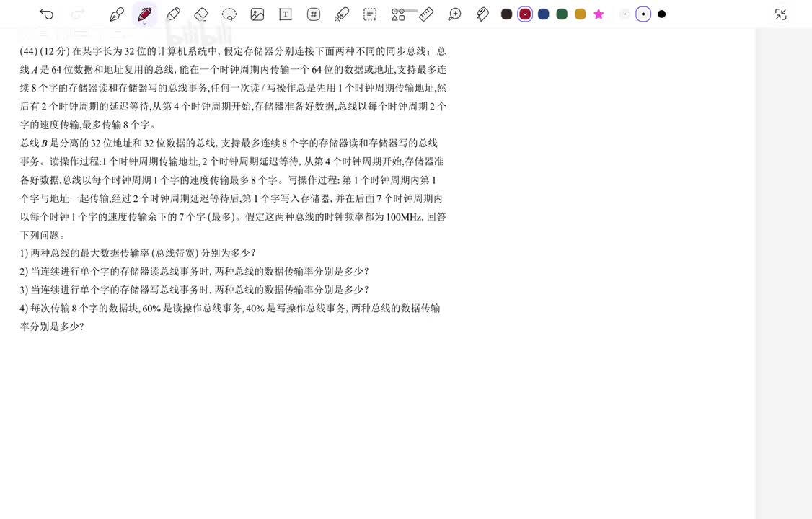Set the thinnest stroke size
Viewport: 812px width, 519px height.
pyautogui.click(x=625, y=14)
